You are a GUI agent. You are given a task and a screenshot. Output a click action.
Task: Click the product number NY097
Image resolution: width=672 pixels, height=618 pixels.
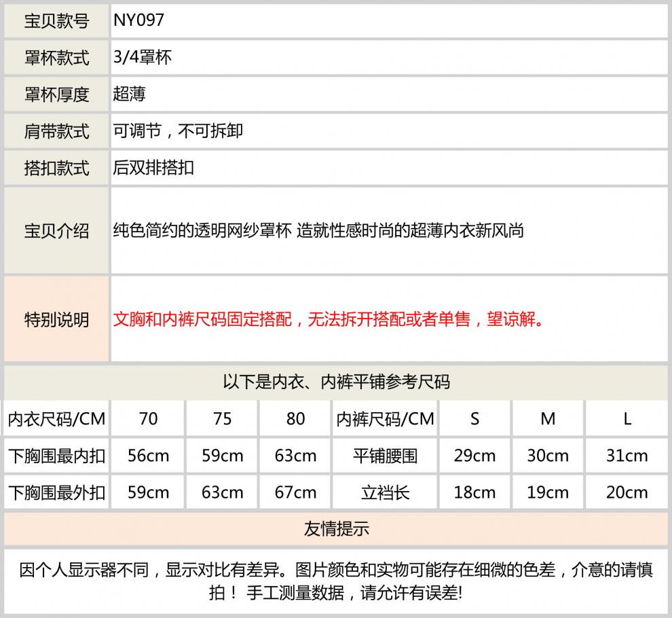[x=138, y=20]
